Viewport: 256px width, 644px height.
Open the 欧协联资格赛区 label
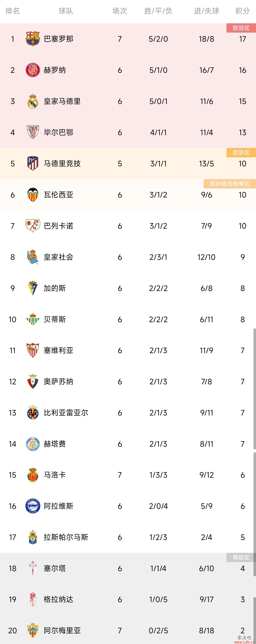(230, 184)
